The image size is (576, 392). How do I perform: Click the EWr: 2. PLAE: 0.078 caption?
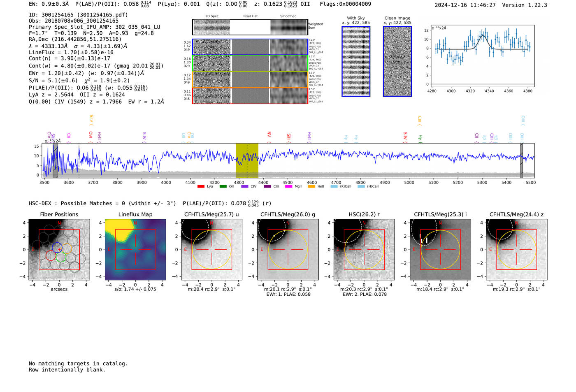[x=365, y=295]
